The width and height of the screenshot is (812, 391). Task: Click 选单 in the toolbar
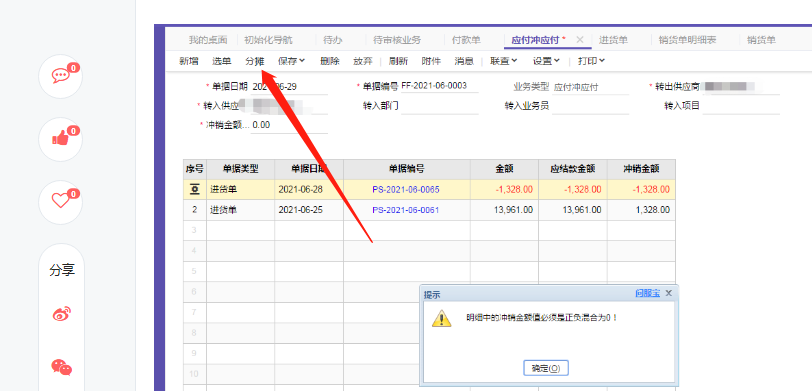pyautogui.click(x=221, y=61)
